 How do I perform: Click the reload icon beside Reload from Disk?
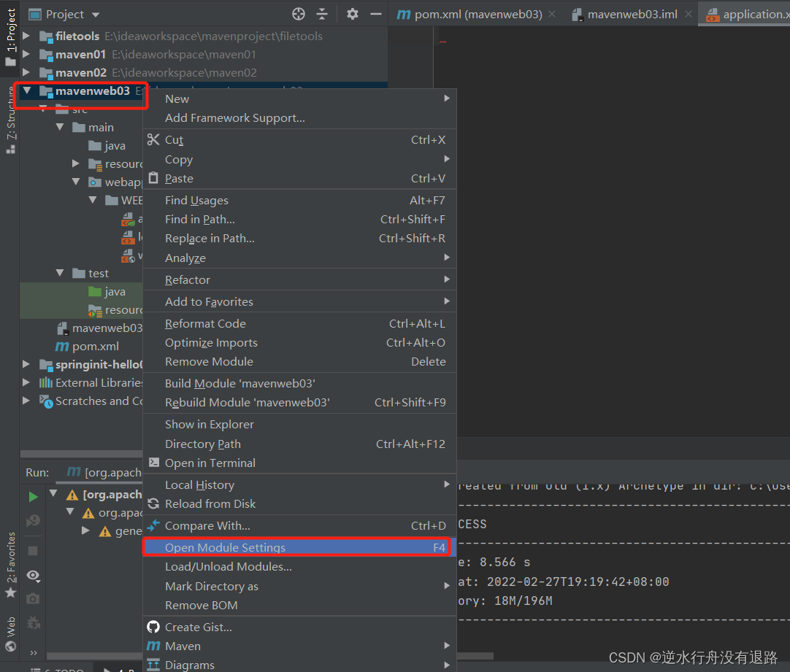(153, 503)
